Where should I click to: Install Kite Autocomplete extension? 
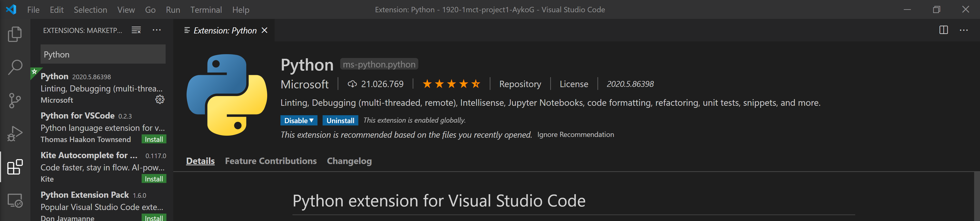(154, 179)
